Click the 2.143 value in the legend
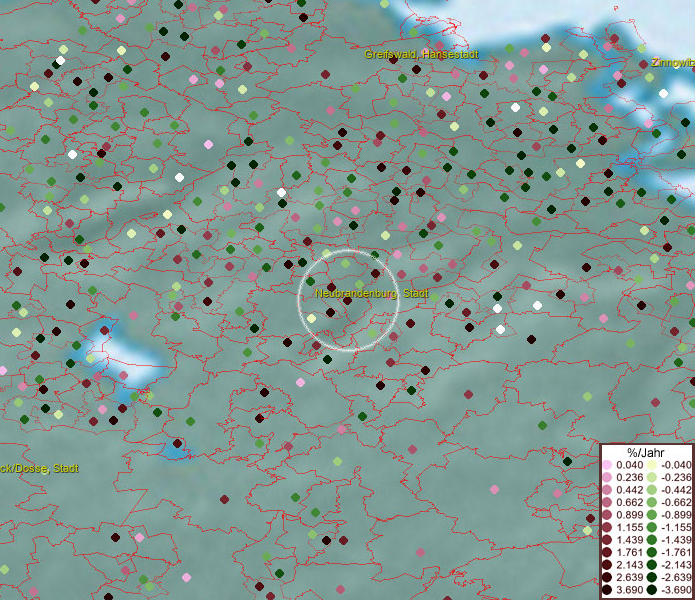Viewport: 695px width, 600px height. (630, 564)
